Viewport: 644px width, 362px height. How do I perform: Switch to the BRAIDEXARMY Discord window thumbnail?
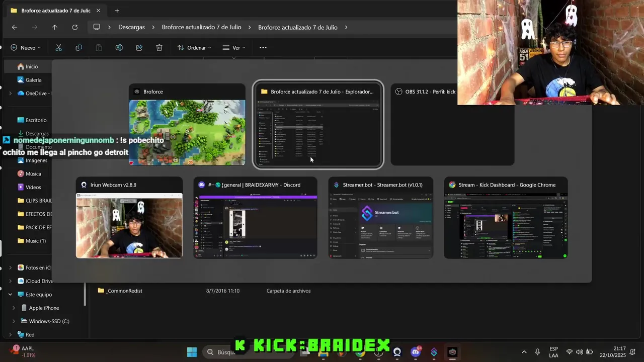(x=256, y=217)
